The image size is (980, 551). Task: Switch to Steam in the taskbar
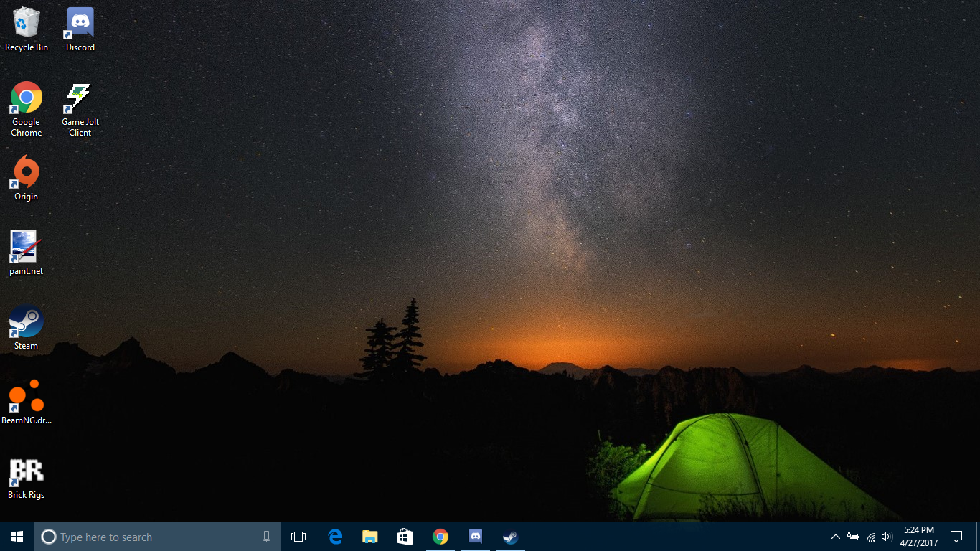click(x=511, y=537)
